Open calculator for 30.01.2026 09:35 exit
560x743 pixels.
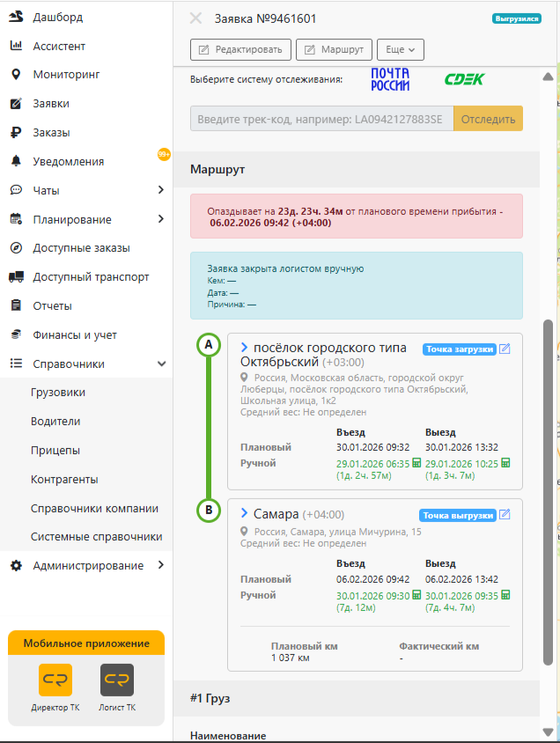tap(505, 595)
